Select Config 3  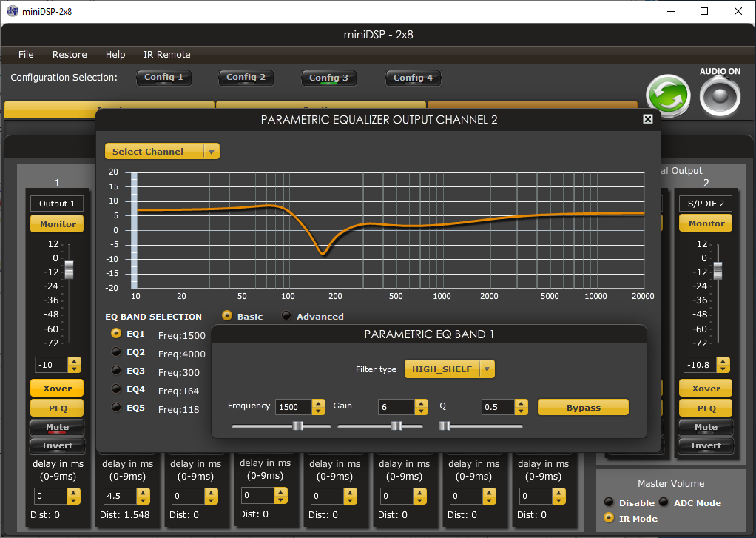(x=329, y=78)
